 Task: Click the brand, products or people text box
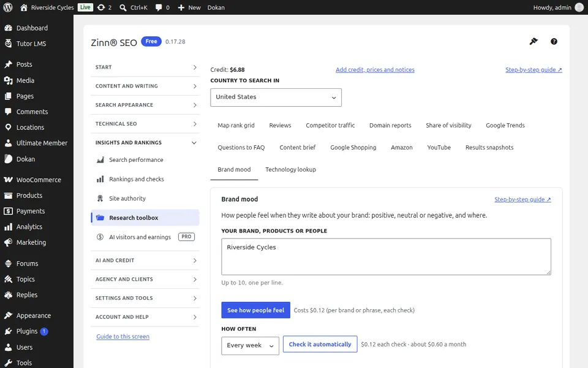[386, 257]
